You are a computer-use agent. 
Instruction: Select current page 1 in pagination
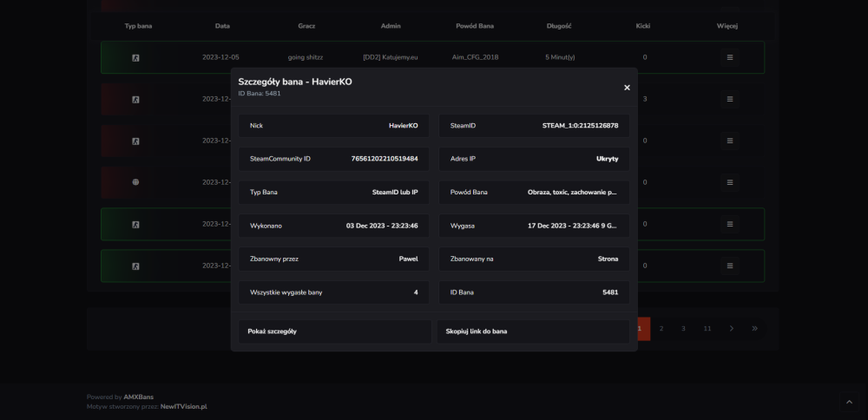pyautogui.click(x=642, y=329)
